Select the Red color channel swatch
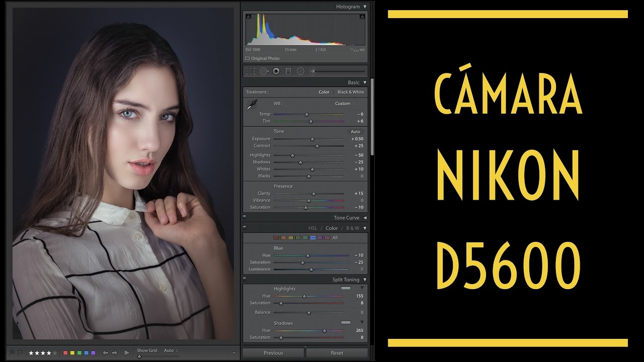The height and width of the screenshot is (362, 644). 276,238
